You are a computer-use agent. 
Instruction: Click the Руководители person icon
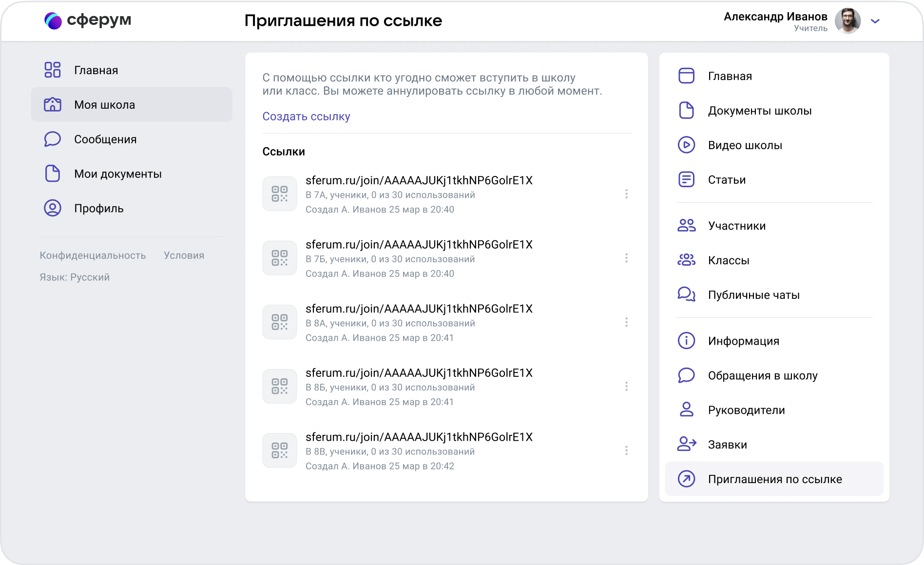(686, 409)
